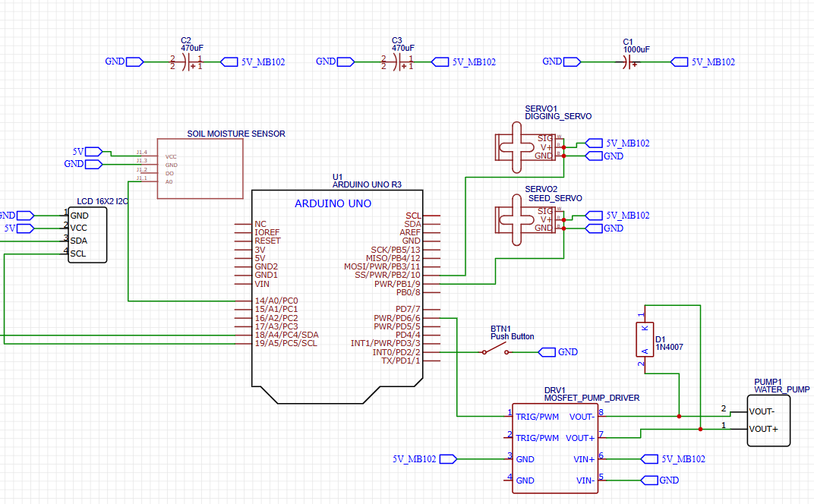Select the C3 470uF capacitor symbol
Image resolution: width=814 pixels, height=504 pixels.
[397, 62]
